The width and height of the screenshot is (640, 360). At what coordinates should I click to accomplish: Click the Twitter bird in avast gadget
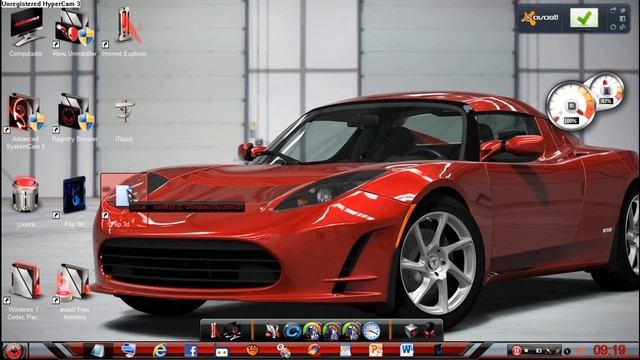622,10
